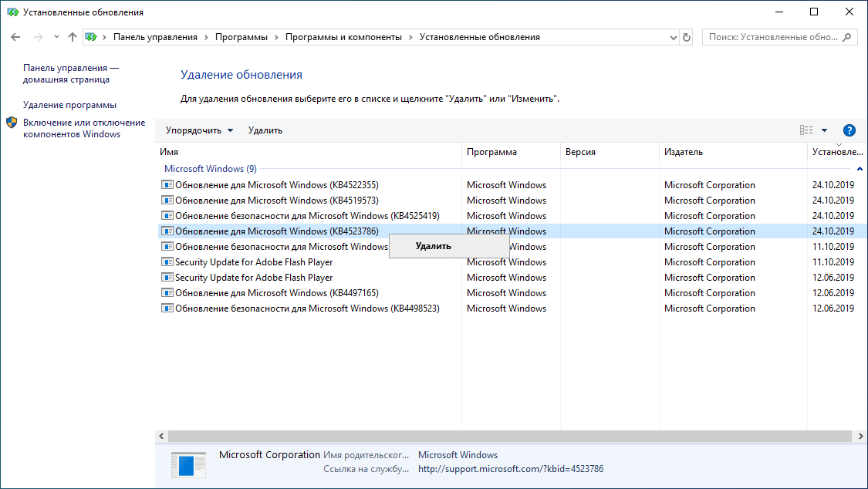Viewport: 868px width, 489px height.
Task: Expand the chevron after Программы и компоненты breadcrumb
Action: tap(410, 37)
